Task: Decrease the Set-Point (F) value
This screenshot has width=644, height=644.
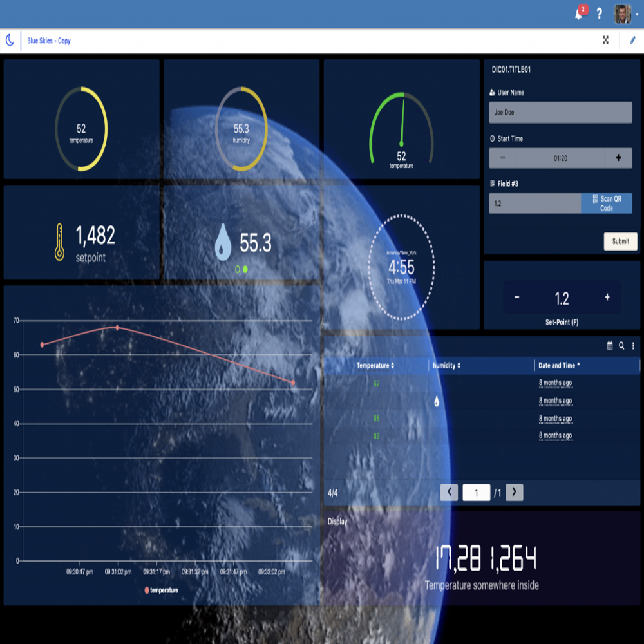Action: 516,298
